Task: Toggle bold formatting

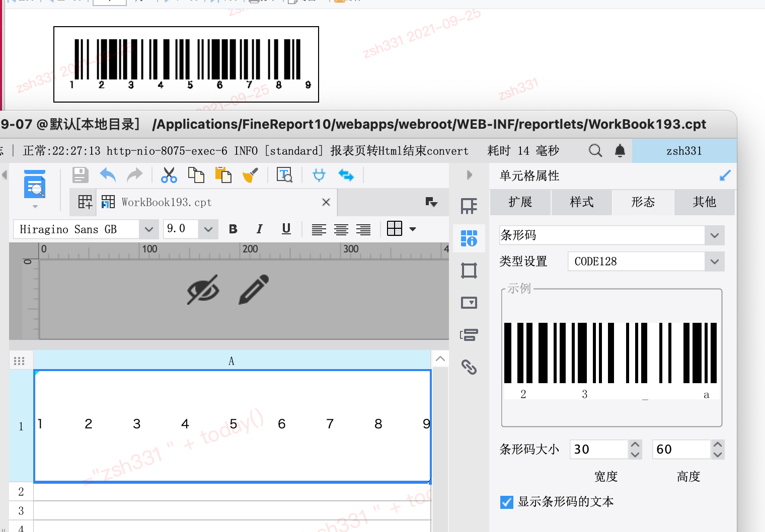Action: 233,229
